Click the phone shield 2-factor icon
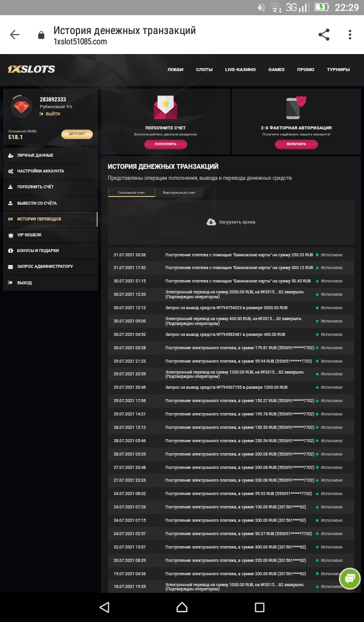The height and width of the screenshot is (622, 364). tap(296, 108)
